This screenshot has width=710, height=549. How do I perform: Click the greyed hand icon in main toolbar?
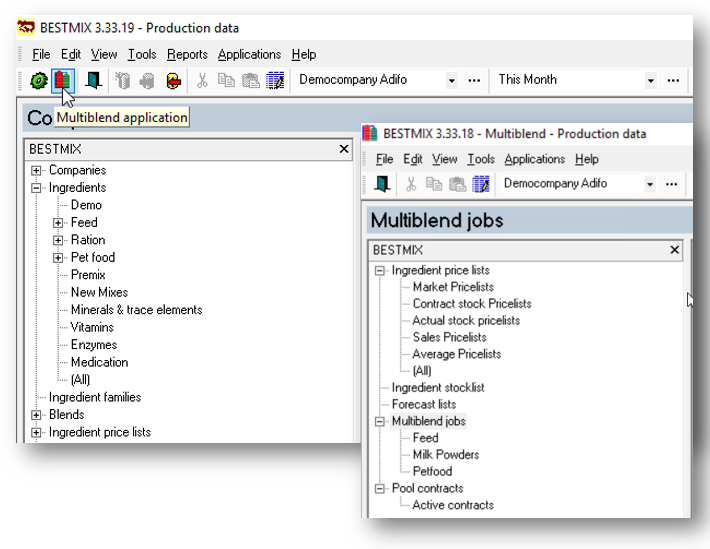pos(147,81)
